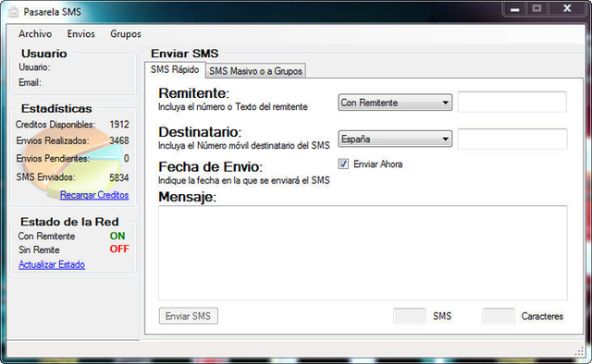Open the Archivo menu
The height and width of the screenshot is (364, 592).
(35, 34)
